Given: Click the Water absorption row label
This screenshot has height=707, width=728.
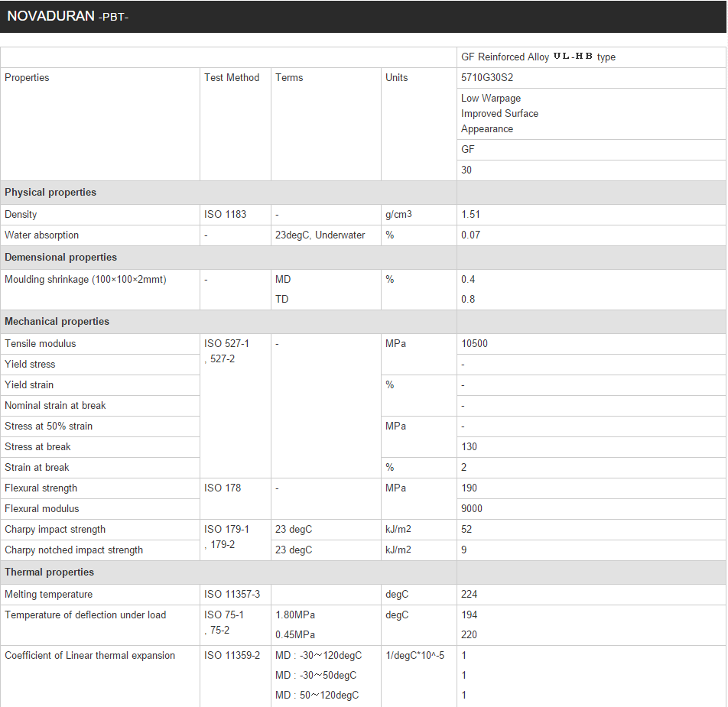Looking at the screenshot, I should pos(41,235).
